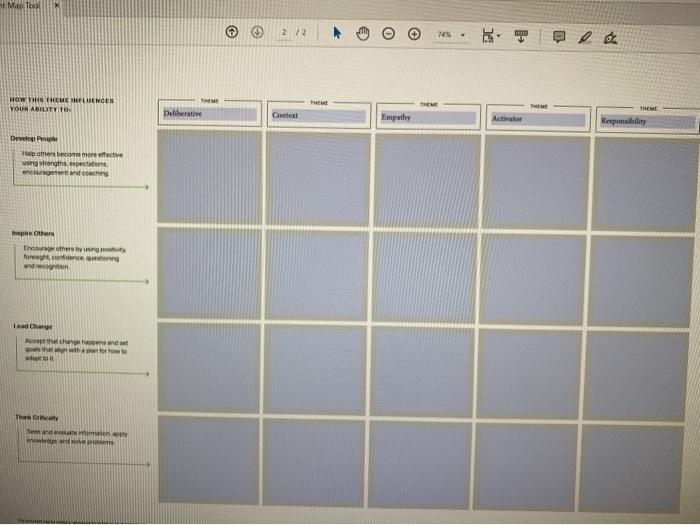Add a comment with the speech bubble icon
The height and width of the screenshot is (525, 700).
click(x=559, y=37)
